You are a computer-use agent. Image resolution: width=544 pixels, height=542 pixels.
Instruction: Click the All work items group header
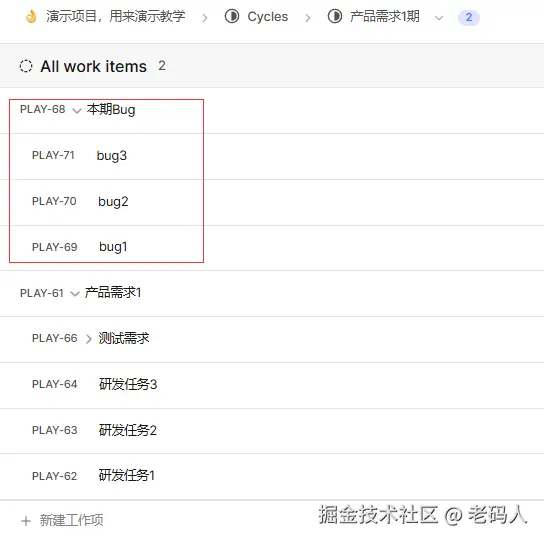[x=272, y=66]
